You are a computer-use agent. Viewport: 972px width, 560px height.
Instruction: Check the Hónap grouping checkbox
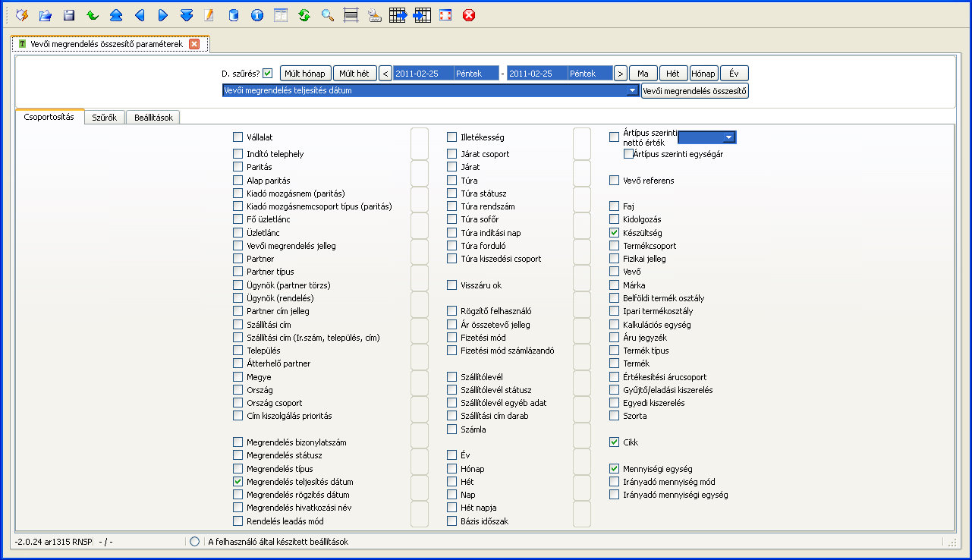[452, 469]
